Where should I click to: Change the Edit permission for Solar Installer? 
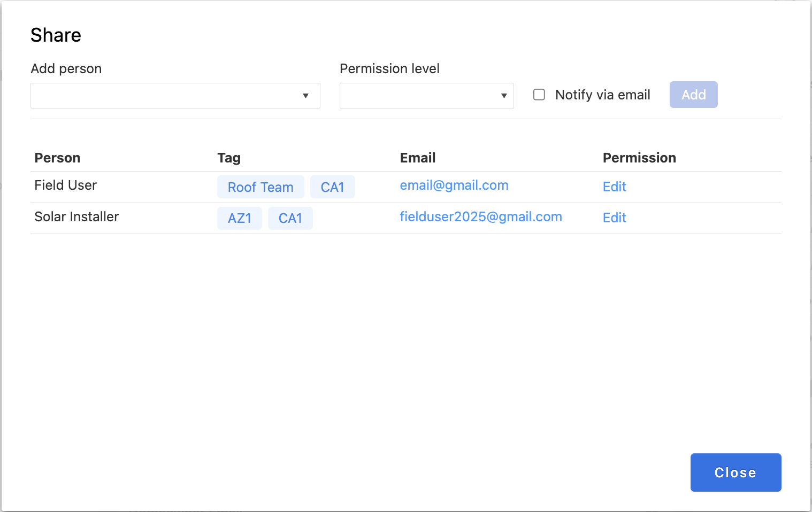[614, 218]
